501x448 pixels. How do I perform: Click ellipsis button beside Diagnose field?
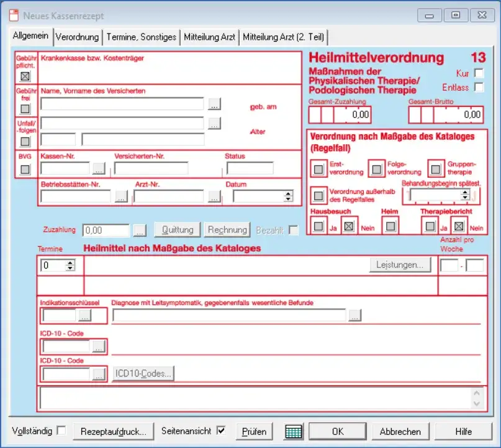[354, 316]
